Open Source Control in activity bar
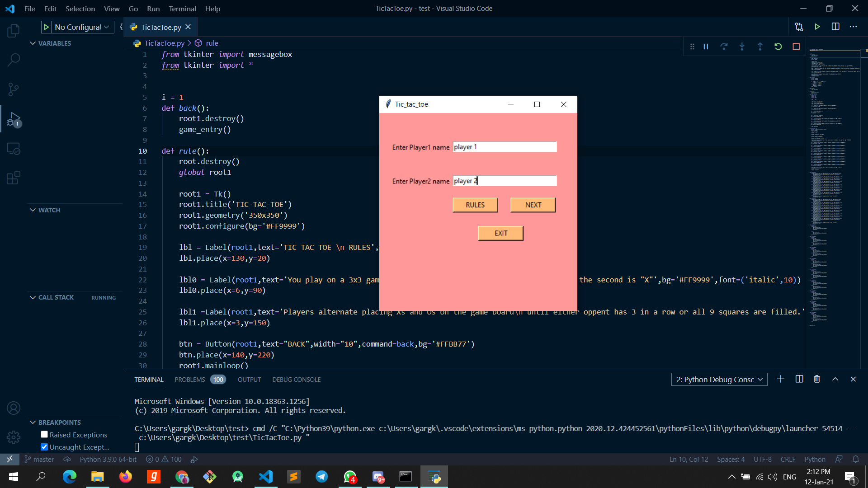868x488 pixels. coord(14,89)
